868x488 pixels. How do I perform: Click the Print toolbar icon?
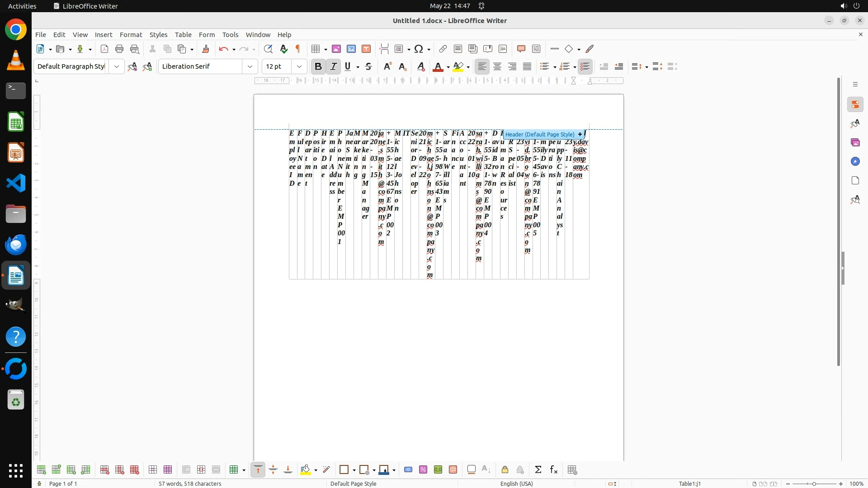[119, 49]
